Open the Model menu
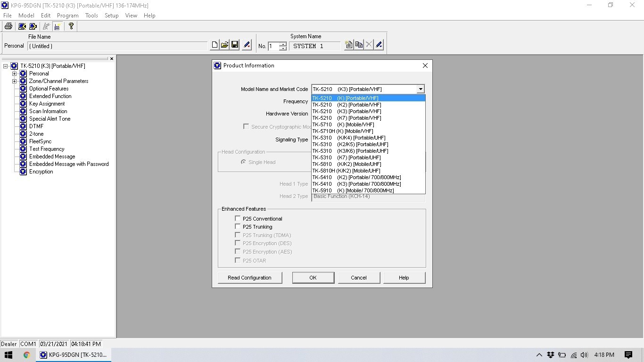Viewport: 644px width, 362px height. click(x=26, y=16)
